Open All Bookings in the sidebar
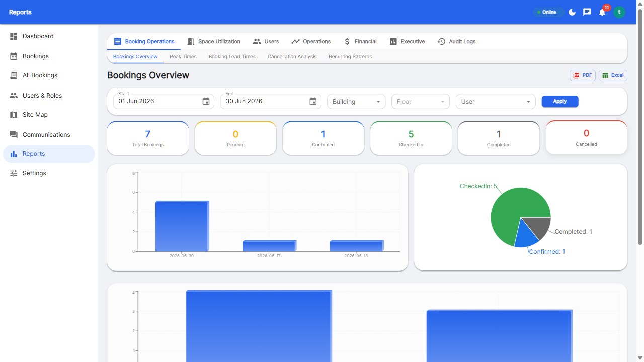 pyautogui.click(x=49, y=75)
